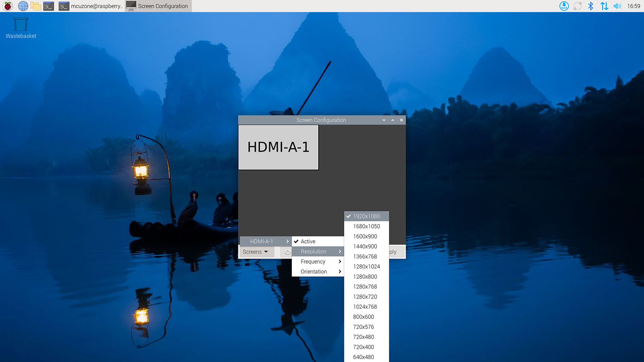The image size is (644, 362).
Task: Set resolution to 1280x800
Action: click(367, 277)
